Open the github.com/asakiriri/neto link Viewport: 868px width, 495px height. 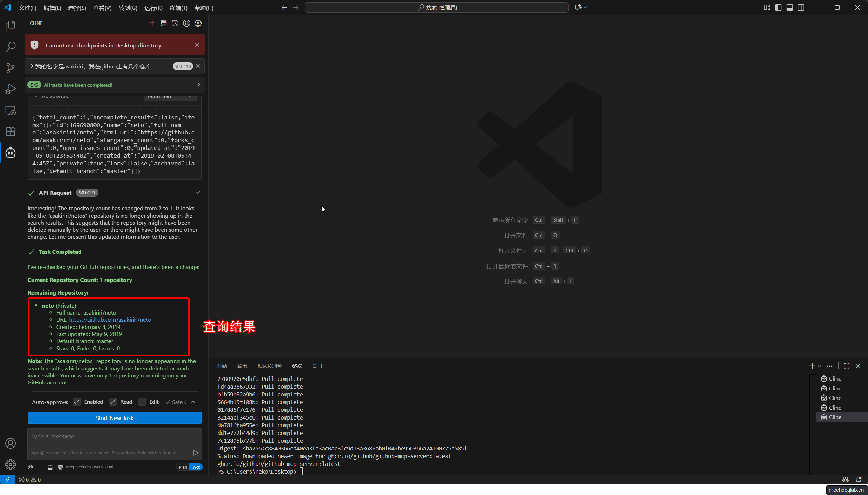(110, 319)
